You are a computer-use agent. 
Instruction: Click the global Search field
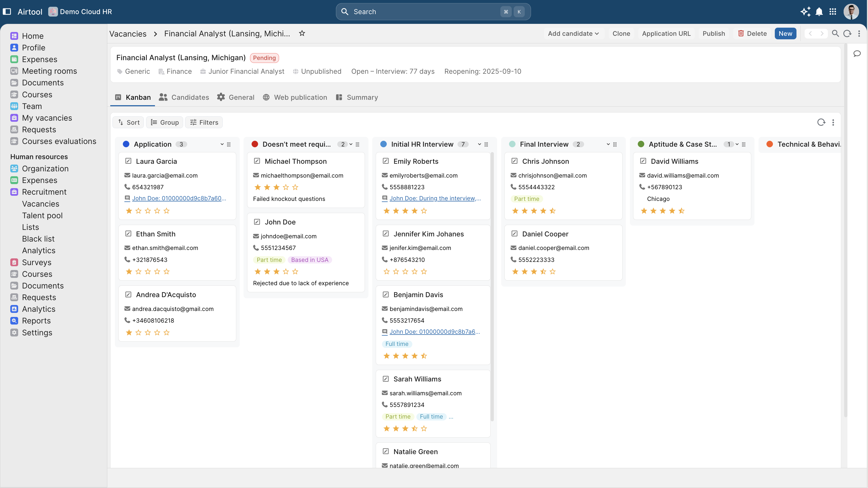click(x=433, y=11)
